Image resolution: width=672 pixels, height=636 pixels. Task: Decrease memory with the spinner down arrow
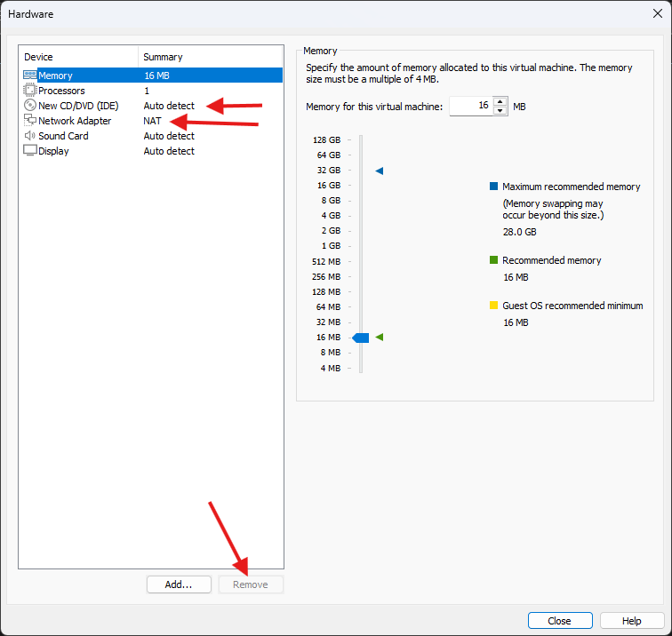tap(500, 111)
